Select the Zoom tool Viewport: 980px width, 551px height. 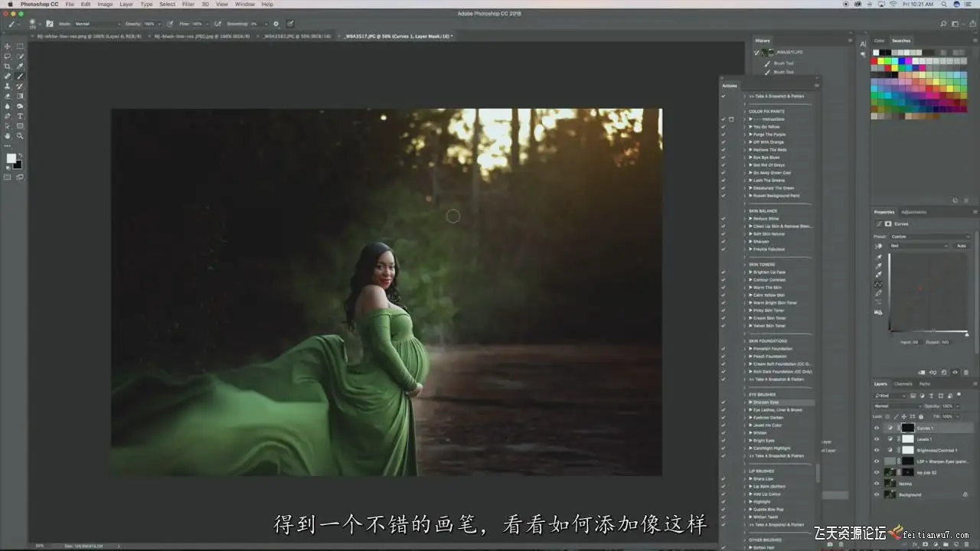pyautogui.click(x=20, y=136)
